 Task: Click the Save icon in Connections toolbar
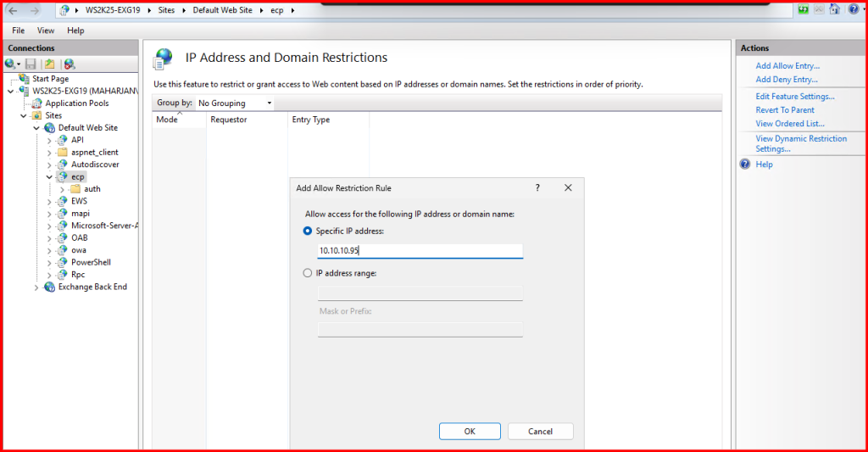click(31, 64)
